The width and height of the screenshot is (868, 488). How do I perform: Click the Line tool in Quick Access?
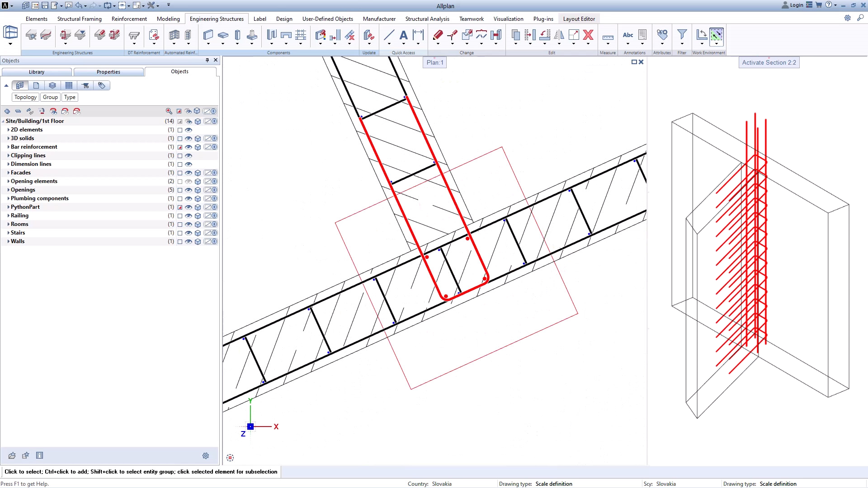click(x=389, y=35)
